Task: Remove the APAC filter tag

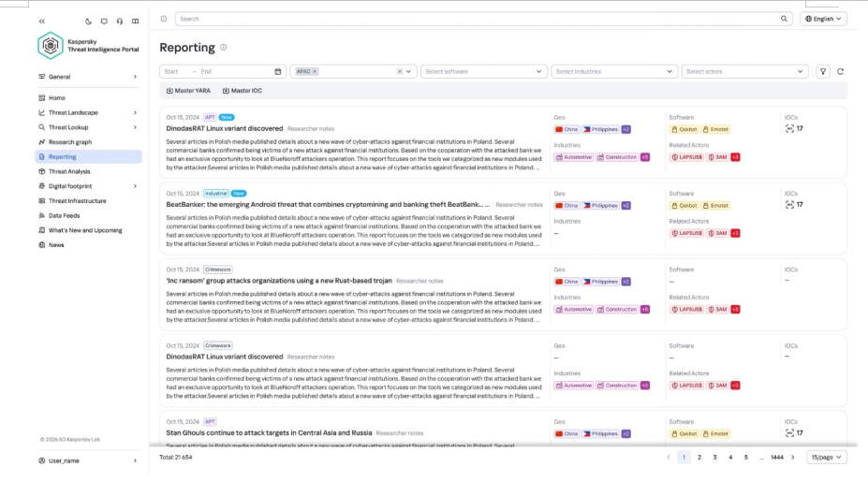Action: (315, 71)
